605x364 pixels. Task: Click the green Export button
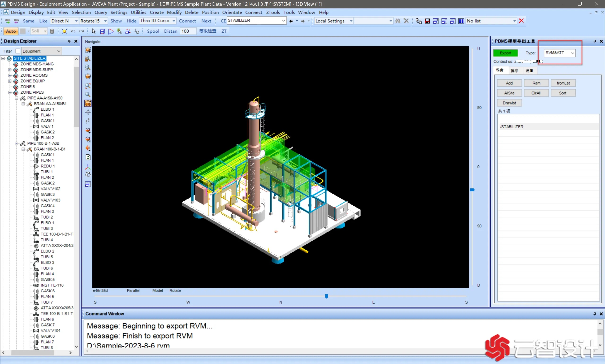pos(506,53)
